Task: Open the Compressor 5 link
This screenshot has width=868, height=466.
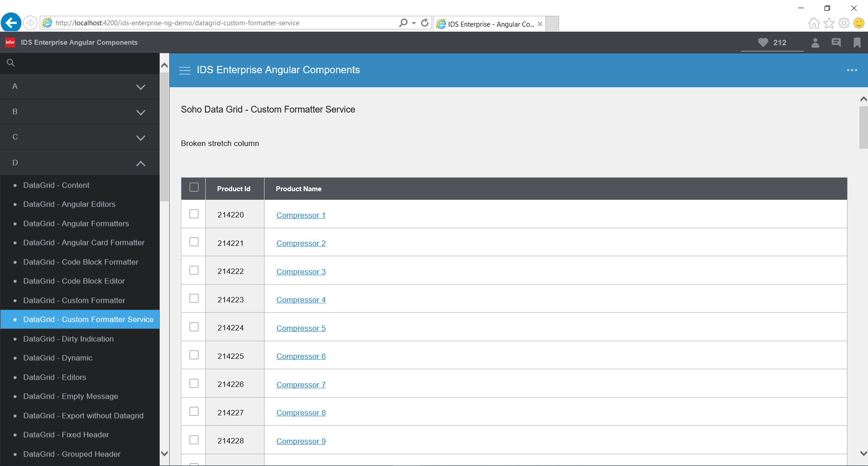Action: coord(301,328)
